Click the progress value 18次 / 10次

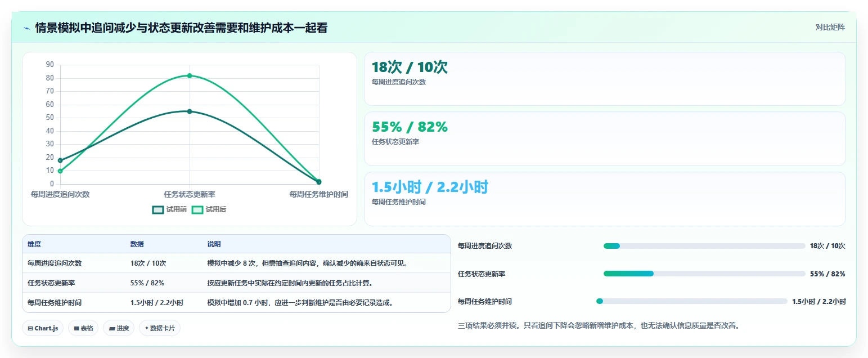827,246
